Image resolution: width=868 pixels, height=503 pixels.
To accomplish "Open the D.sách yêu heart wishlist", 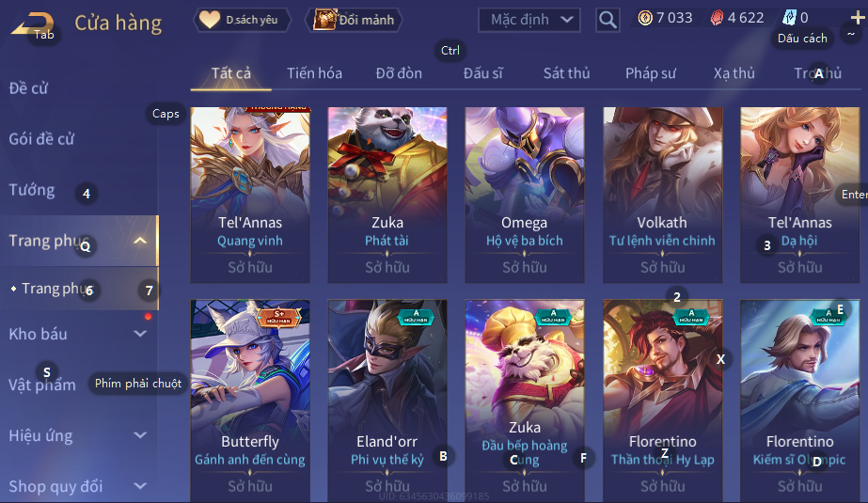I will (242, 20).
